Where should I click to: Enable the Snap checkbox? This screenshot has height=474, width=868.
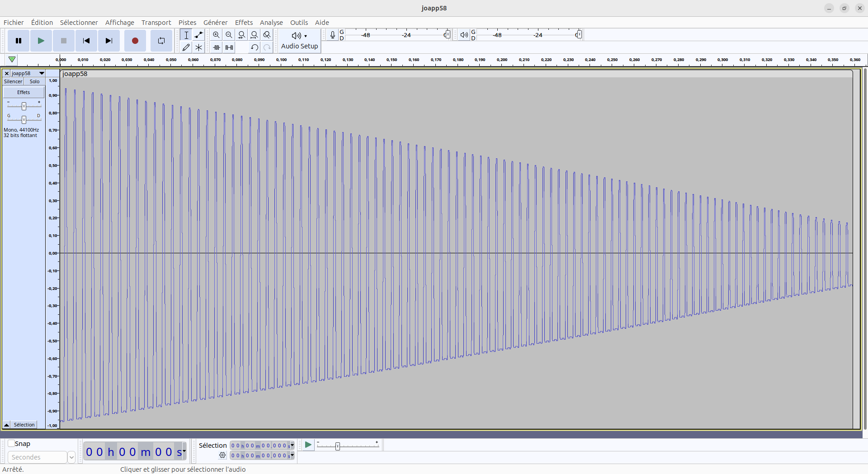tap(12, 444)
